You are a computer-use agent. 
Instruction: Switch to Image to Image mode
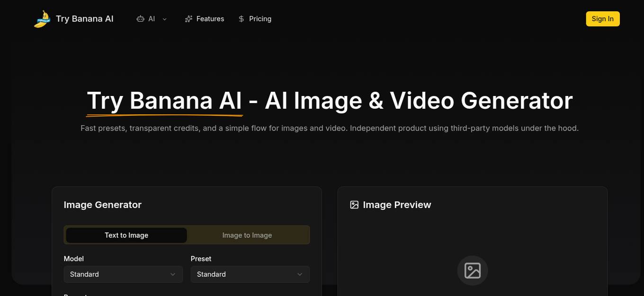coord(247,235)
